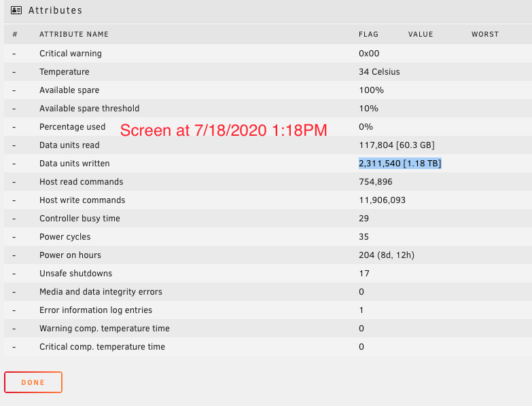
Task: Click the VALUE column header
Action: [421, 34]
